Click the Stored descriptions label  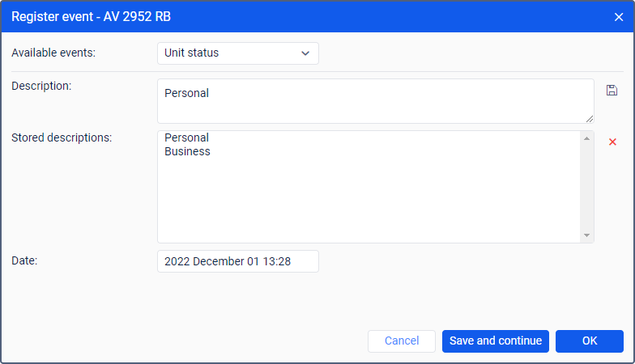[x=62, y=138]
